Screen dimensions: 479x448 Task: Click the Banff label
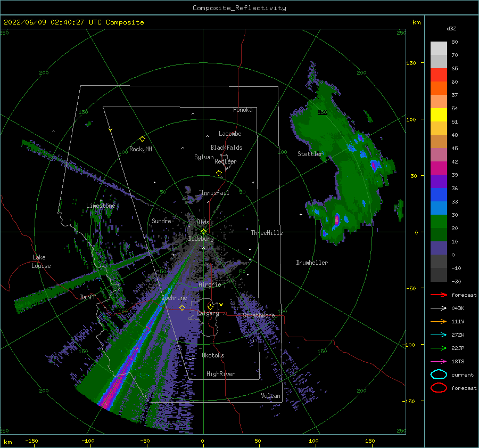pos(88,297)
